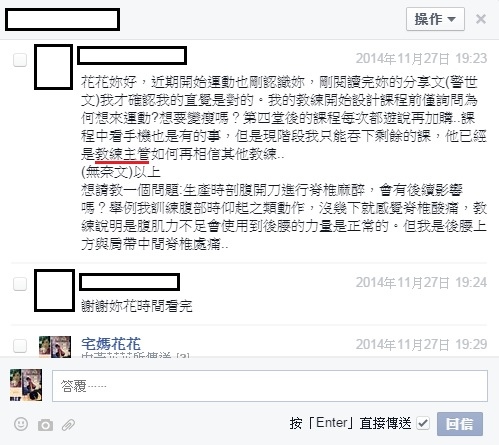Image resolution: width=499 pixels, height=445 pixels.
Task: Click the 宅媽花花 message profile thumbnail
Action: [x=55, y=347]
